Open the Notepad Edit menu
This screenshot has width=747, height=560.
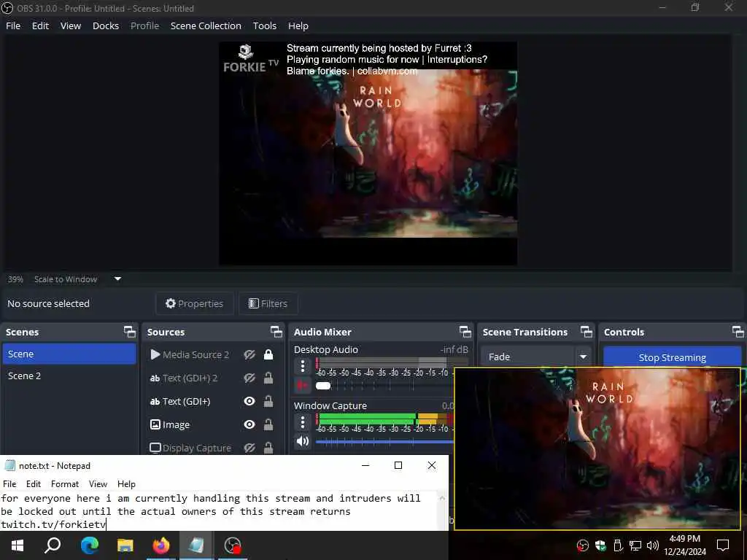tap(34, 484)
